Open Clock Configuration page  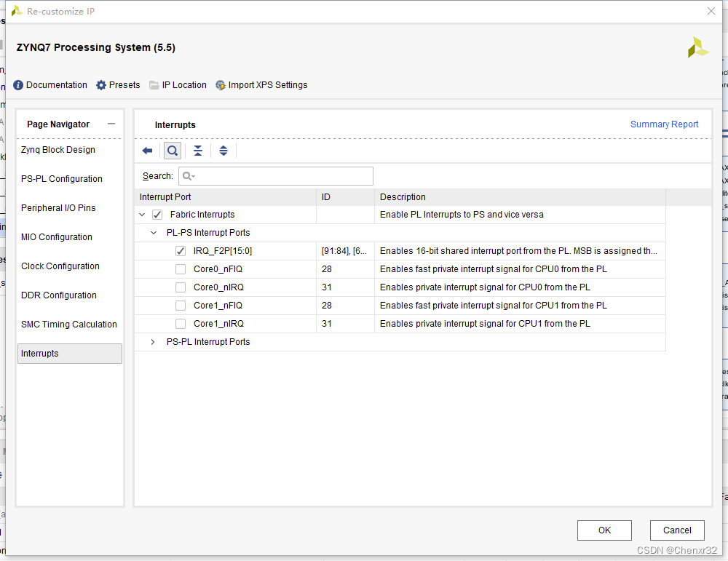point(60,266)
